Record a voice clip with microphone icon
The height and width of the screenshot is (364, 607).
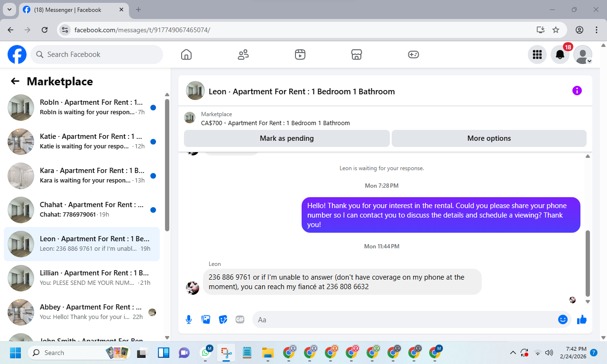click(189, 319)
